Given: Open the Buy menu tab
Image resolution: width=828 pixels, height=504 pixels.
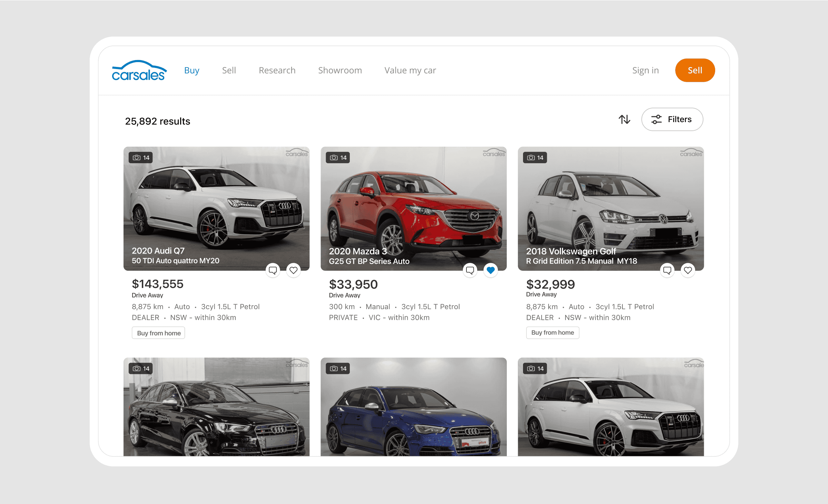Looking at the screenshot, I should point(192,70).
